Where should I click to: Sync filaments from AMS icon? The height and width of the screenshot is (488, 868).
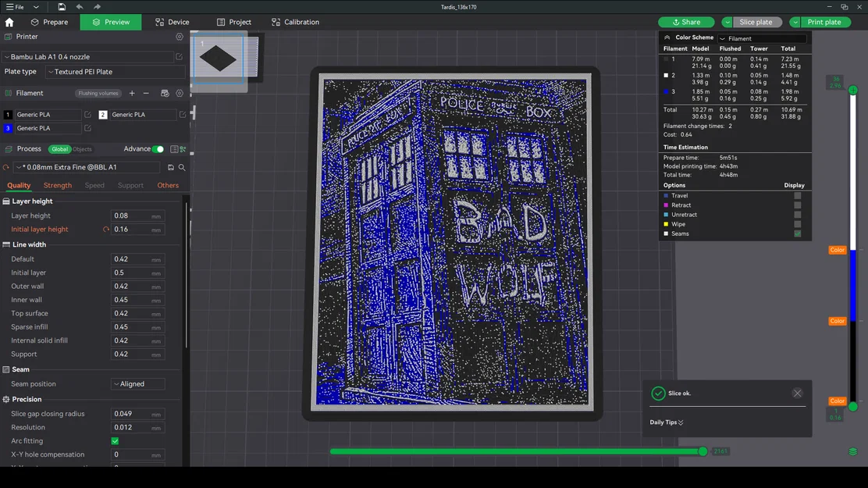[165, 93]
